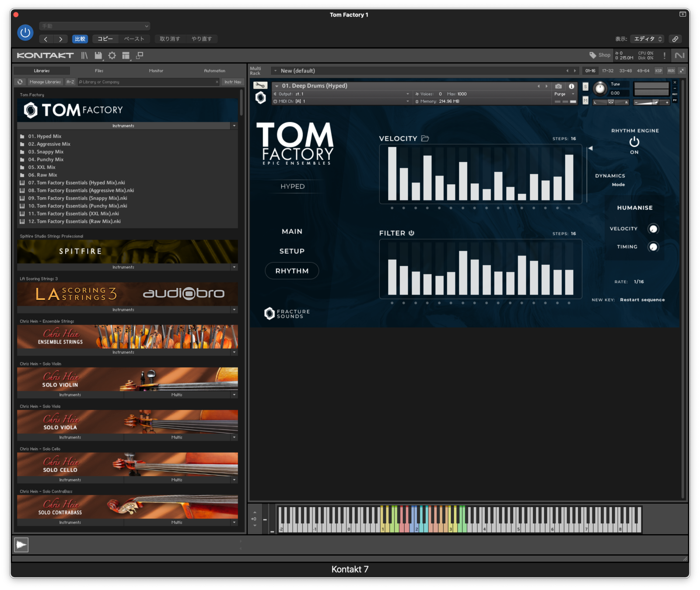Open Kontakt settings gear icon
700x590 pixels.
point(112,56)
